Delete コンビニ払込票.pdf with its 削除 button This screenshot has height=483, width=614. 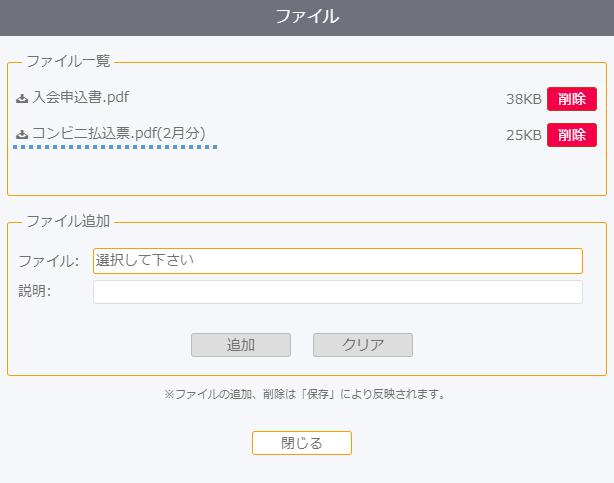coord(572,135)
